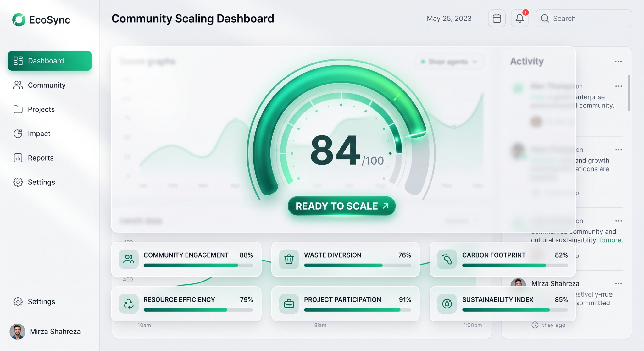Click the Project Participation progress bar
The image size is (644, 351).
(x=358, y=310)
